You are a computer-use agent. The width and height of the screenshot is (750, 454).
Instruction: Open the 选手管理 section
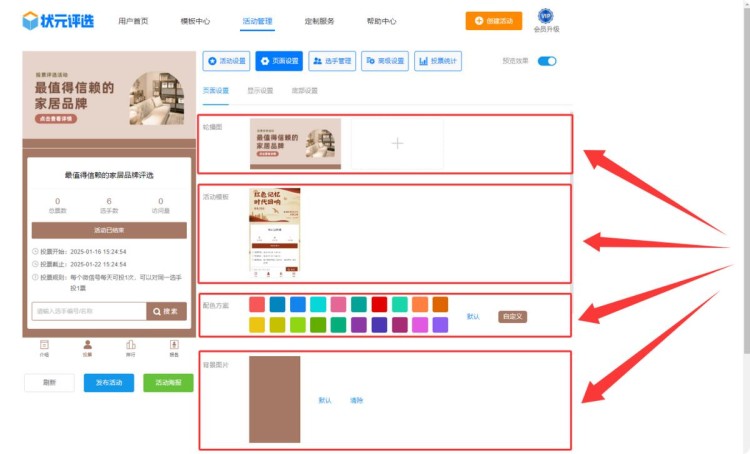click(332, 61)
